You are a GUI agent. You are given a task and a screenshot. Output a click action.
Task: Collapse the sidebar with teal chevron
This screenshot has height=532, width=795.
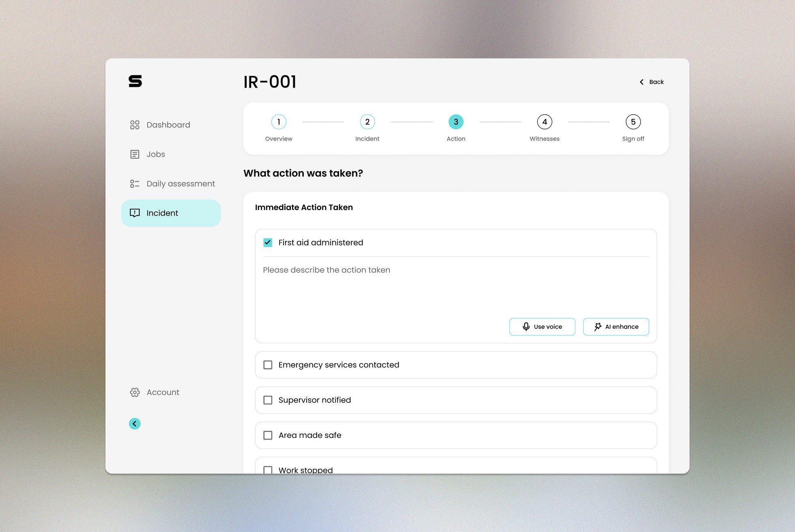point(135,424)
